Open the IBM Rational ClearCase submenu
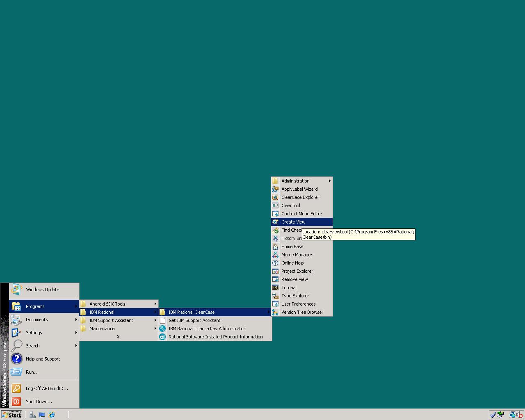Viewport: 525px width, 420px height. (215, 312)
